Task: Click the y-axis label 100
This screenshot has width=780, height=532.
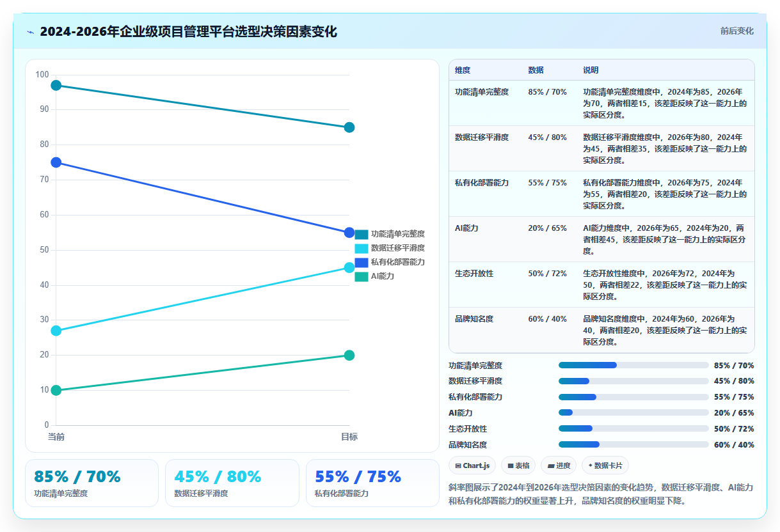Action: (42, 75)
